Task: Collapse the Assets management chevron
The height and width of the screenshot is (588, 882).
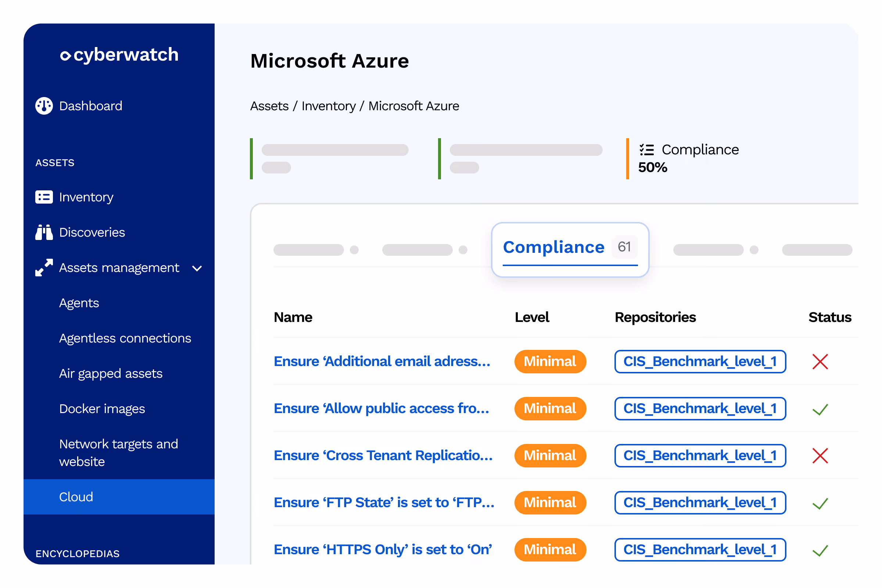Action: (x=197, y=269)
